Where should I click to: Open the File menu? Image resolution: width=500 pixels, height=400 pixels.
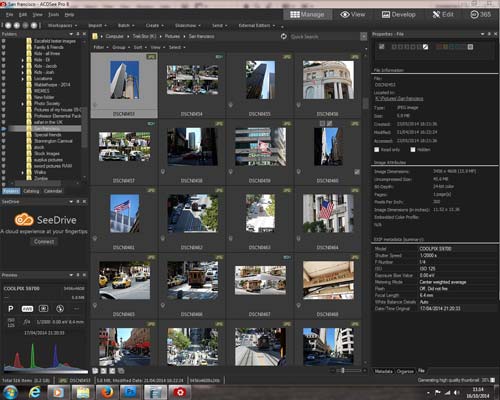point(9,15)
